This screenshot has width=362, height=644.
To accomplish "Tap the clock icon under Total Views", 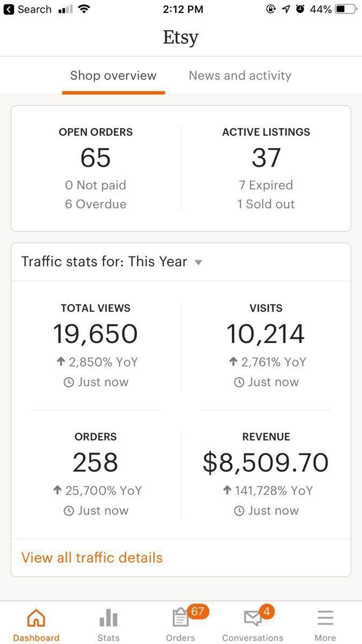I will click(x=69, y=383).
